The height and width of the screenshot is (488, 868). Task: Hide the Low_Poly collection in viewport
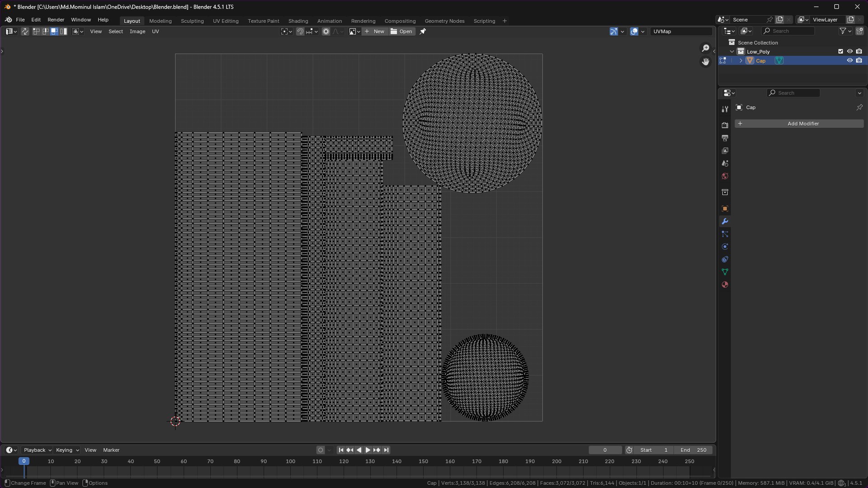tap(849, 52)
